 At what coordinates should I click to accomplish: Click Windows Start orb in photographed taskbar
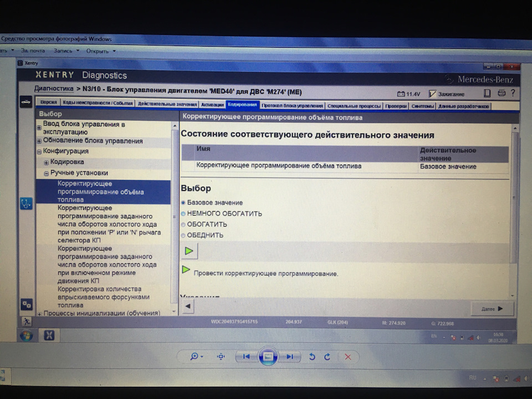point(27,336)
